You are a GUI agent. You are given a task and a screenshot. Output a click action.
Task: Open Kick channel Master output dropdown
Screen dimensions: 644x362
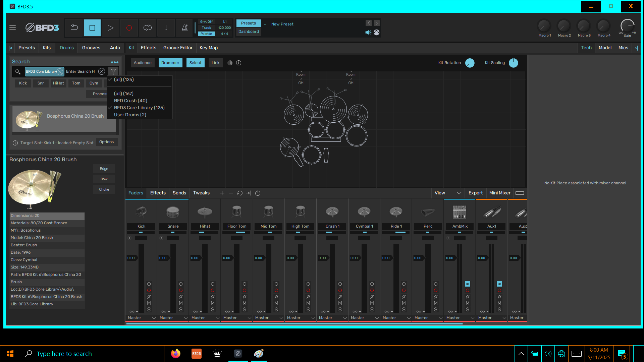[x=141, y=318]
